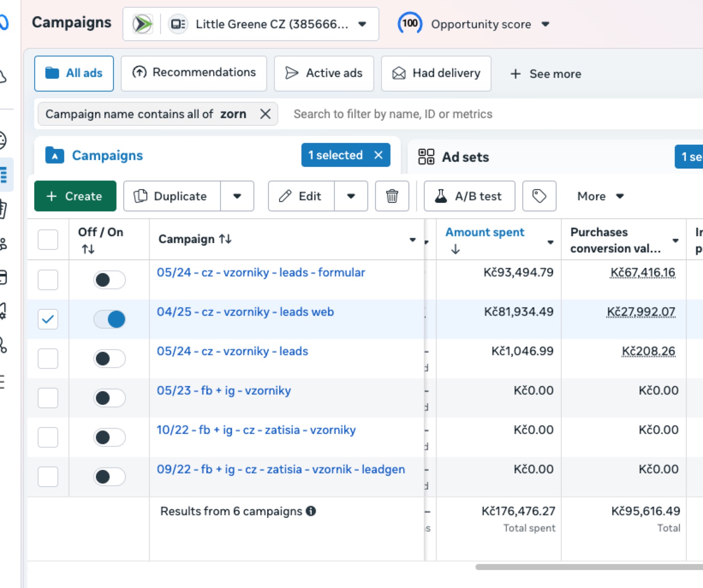This screenshot has height=588, width=703.
Task: Remove the zorn campaign name filter
Action: [x=265, y=114]
